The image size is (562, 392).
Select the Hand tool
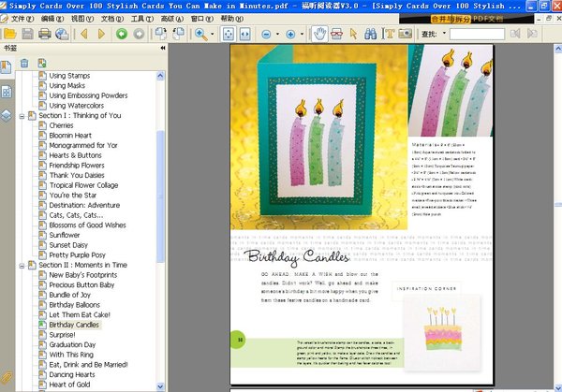coord(321,34)
